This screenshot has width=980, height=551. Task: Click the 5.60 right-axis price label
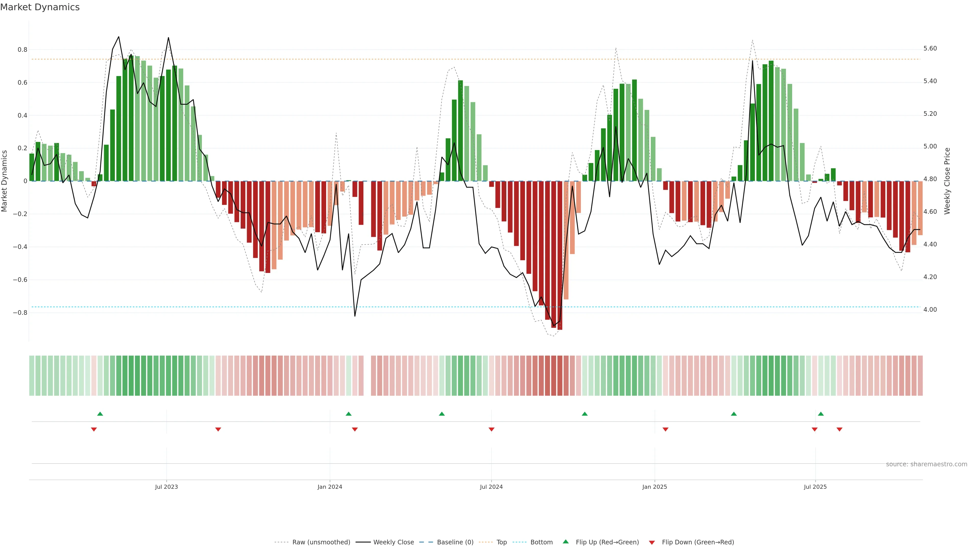930,48
